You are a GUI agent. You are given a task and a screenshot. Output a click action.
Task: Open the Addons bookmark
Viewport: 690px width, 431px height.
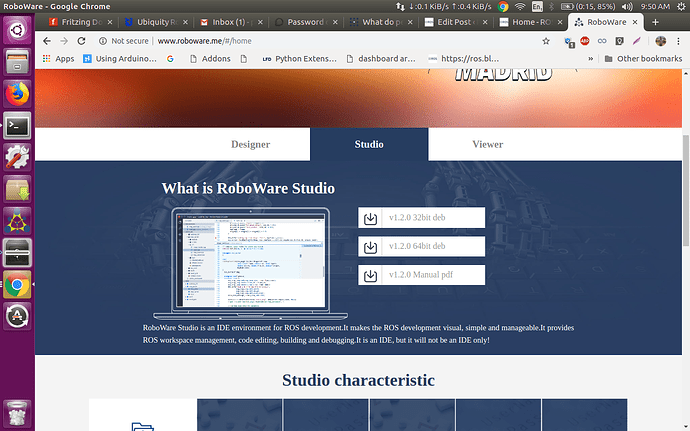(210, 59)
